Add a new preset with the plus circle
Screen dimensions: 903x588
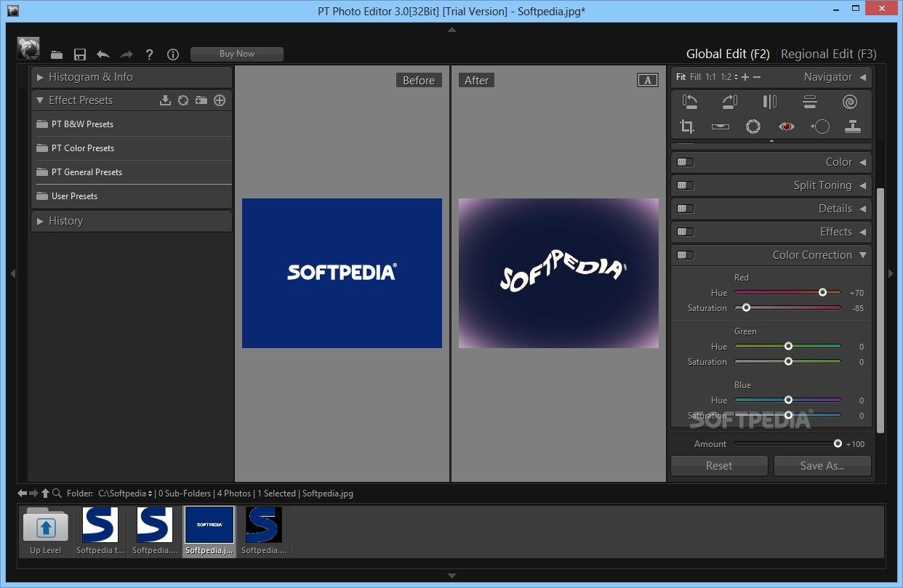coord(220,100)
